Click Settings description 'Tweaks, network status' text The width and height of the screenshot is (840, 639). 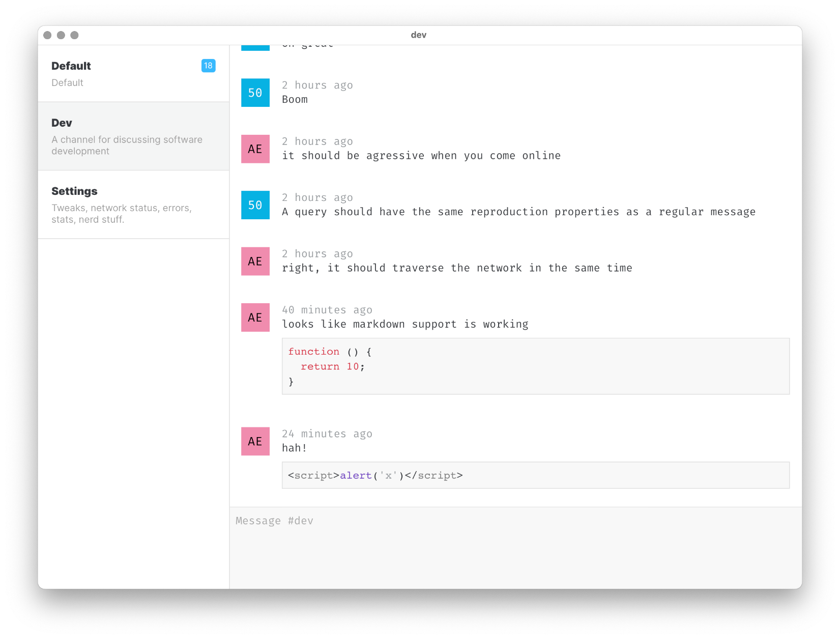(x=122, y=214)
